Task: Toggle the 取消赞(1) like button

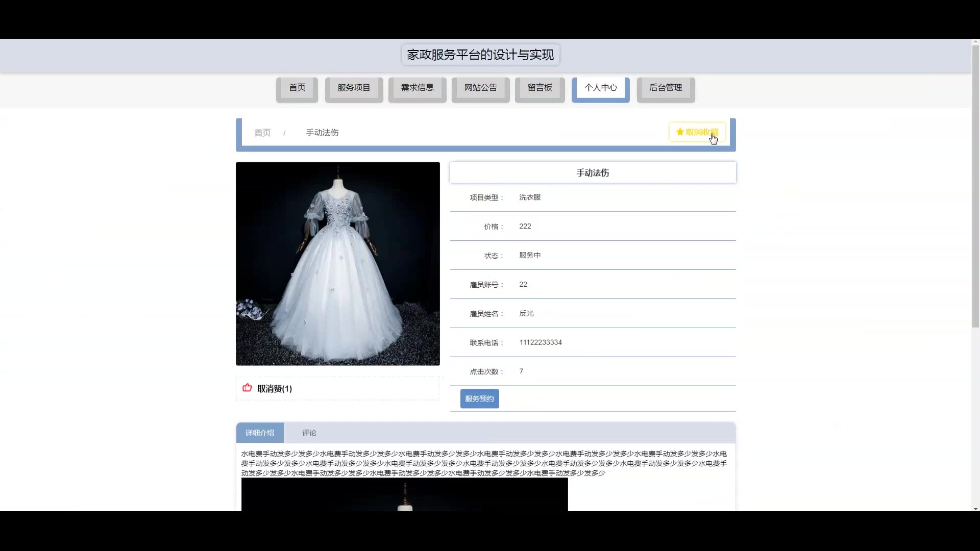Action: (274, 389)
